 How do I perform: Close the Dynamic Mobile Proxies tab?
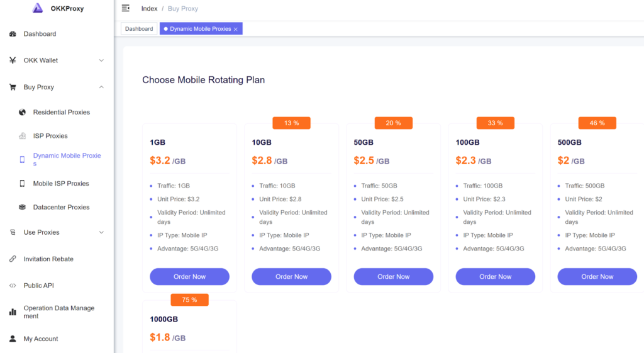[x=236, y=30]
